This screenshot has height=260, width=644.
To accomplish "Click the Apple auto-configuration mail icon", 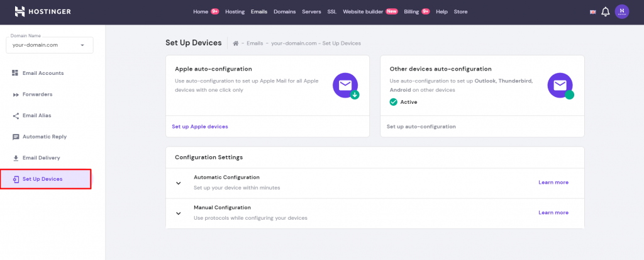I will [346, 86].
